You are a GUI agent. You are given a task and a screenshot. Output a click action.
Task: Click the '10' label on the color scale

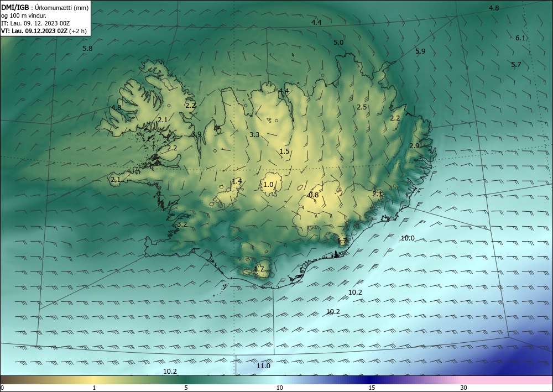(x=280, y=388)
